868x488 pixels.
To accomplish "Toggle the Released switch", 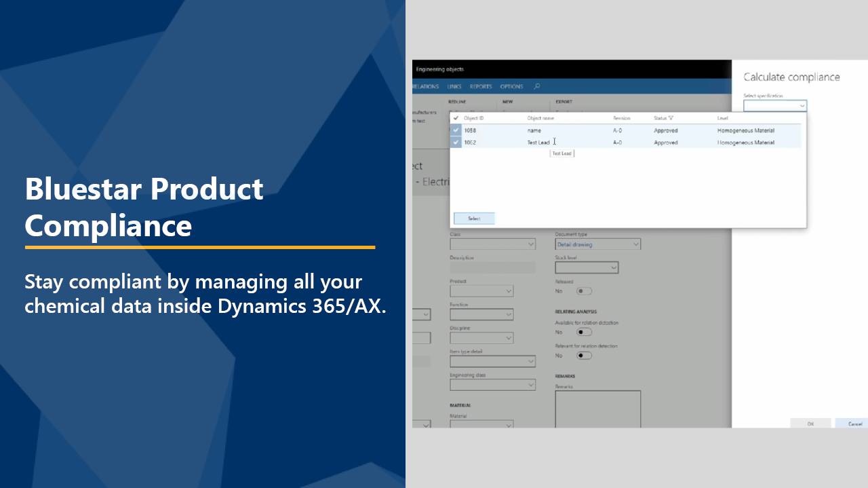I will (x=583, y=291).
